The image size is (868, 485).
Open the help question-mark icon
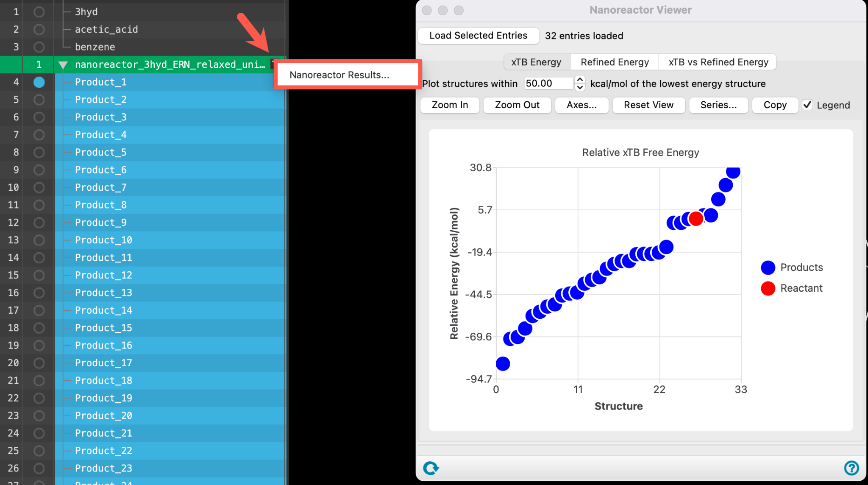pos(851,468)
